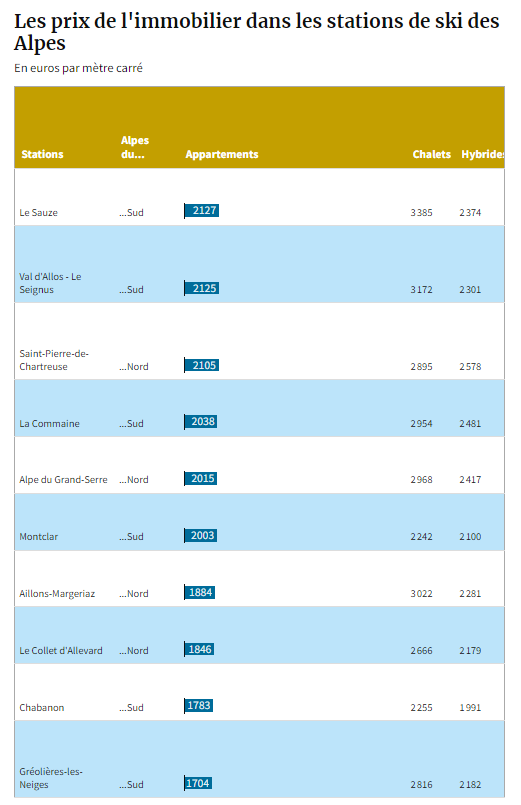Click the 2003 bar for Montclar

point(201,536)
